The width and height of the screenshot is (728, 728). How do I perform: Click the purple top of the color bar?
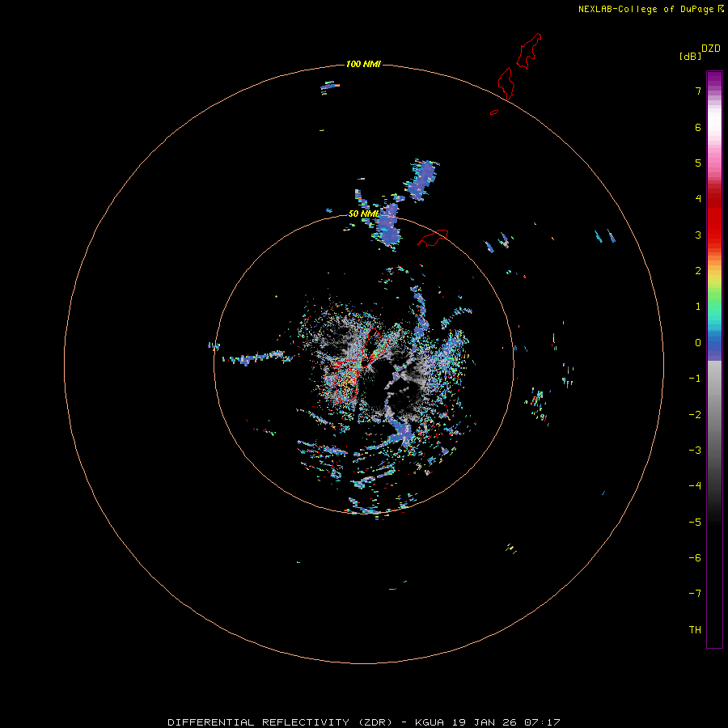pos(714,78)
